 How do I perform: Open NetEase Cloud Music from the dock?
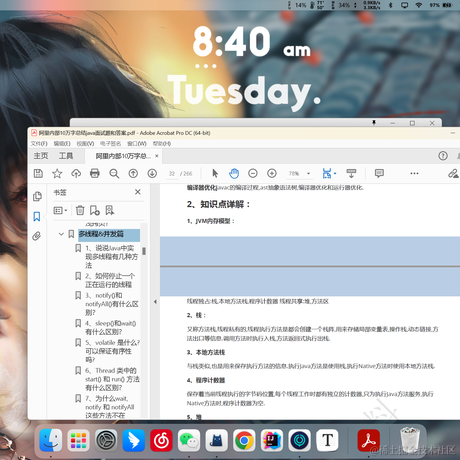point(161,440)
